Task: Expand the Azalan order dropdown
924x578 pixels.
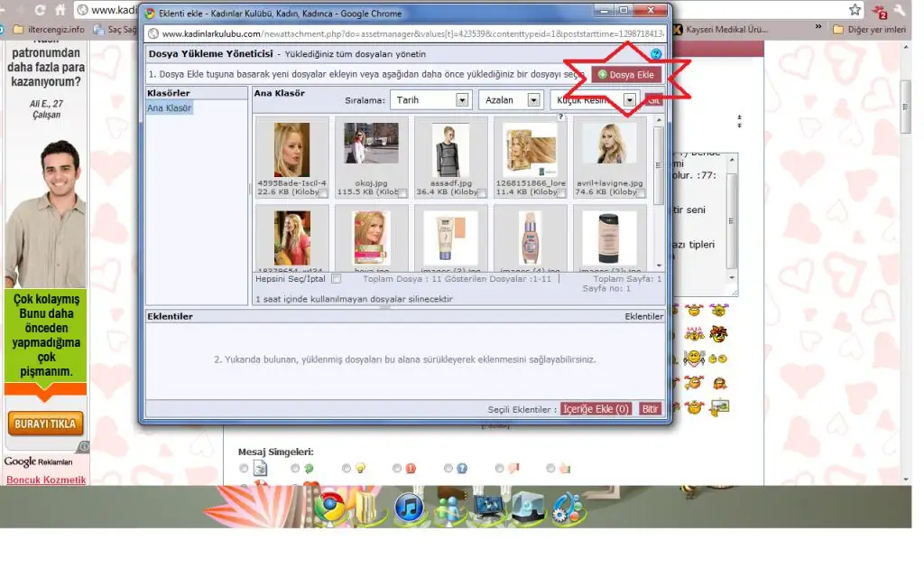Action: point(510,100)
